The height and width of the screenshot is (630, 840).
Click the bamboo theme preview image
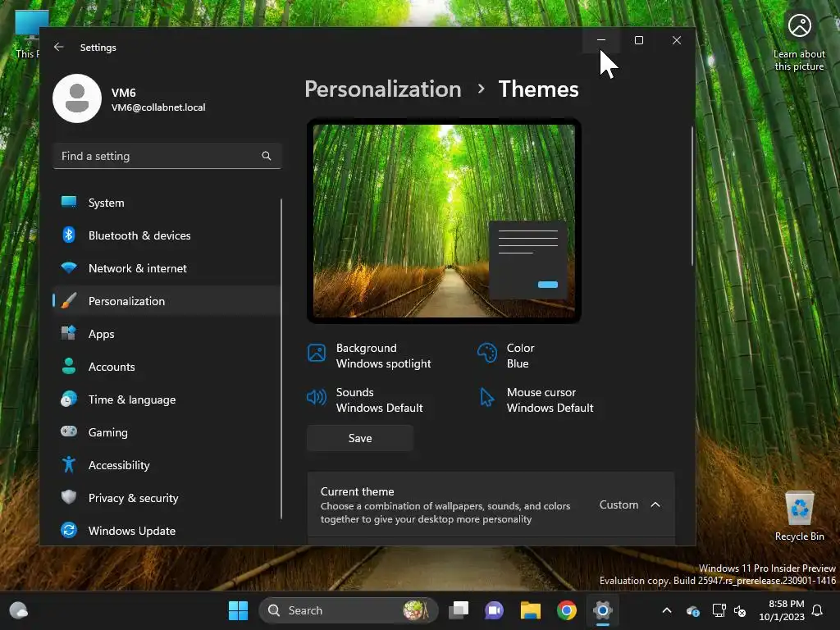(444, 221)
